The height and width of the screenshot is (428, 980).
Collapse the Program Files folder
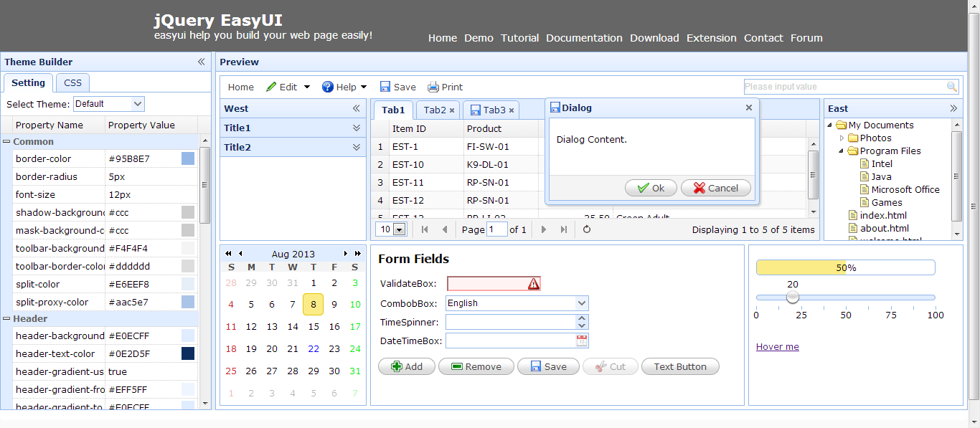[x=842, y=151]
